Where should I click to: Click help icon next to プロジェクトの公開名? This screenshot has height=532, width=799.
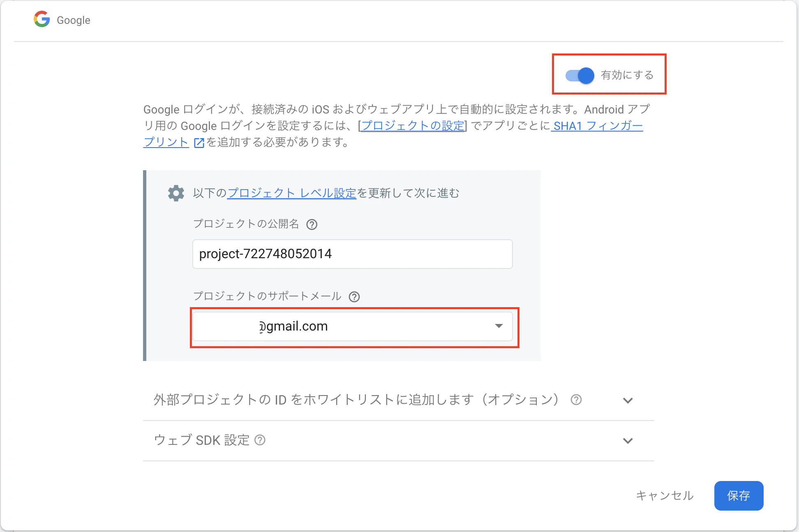click(312, 224)
